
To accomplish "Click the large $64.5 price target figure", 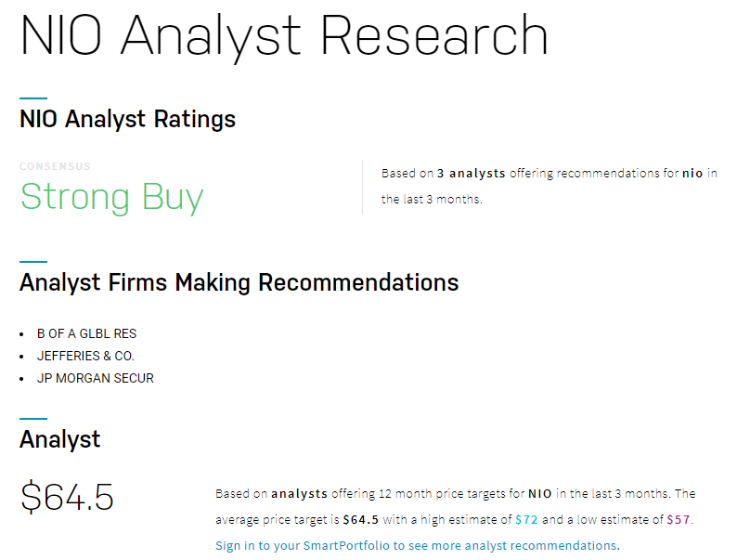I will 67,497.
